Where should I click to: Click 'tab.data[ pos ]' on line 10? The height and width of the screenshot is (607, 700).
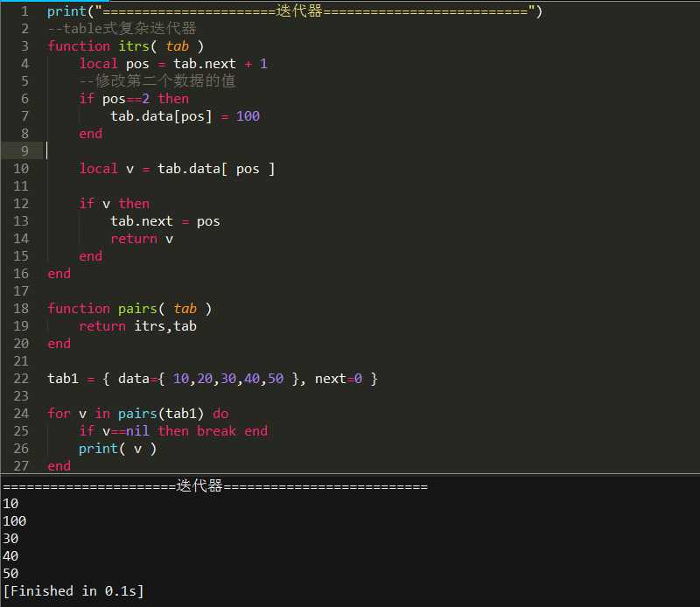pyautogui.click(x=216, y=169)
